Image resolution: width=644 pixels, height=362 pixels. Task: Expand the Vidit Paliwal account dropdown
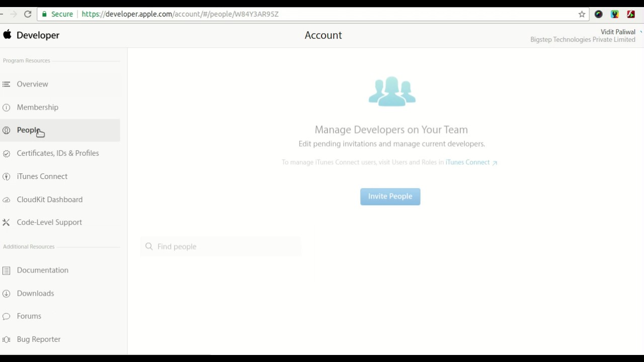(618, 32)
